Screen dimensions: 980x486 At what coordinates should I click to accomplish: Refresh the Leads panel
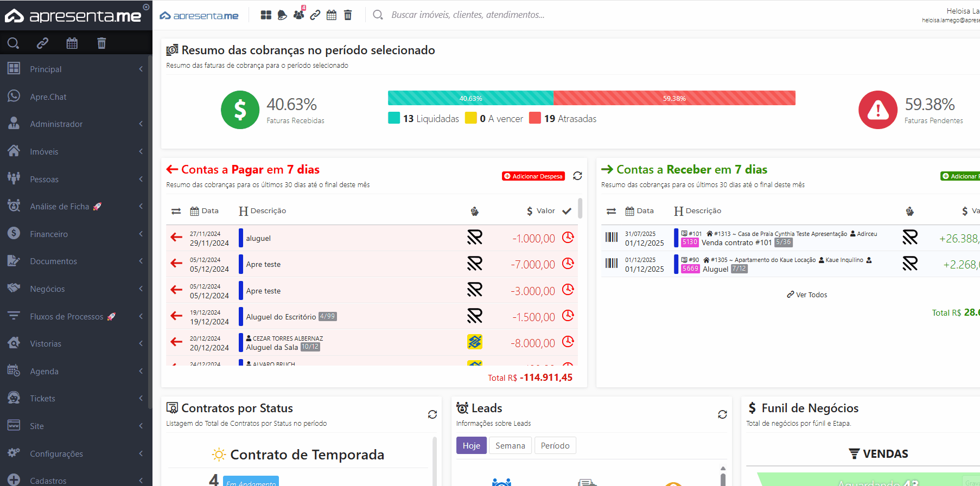pos(722,414)
